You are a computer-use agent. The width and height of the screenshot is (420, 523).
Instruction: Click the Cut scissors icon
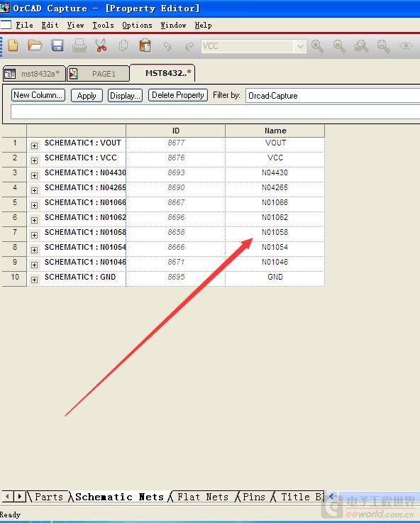point(101,45)
